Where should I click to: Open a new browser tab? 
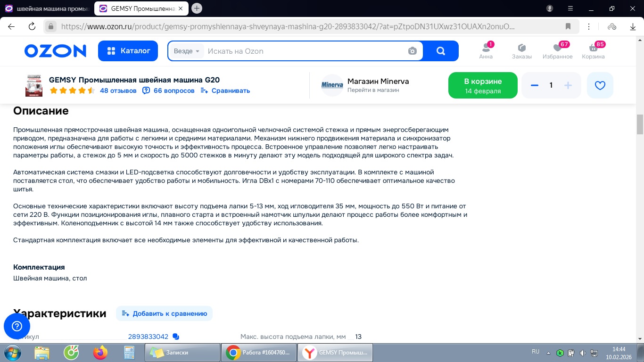point(197,8)
